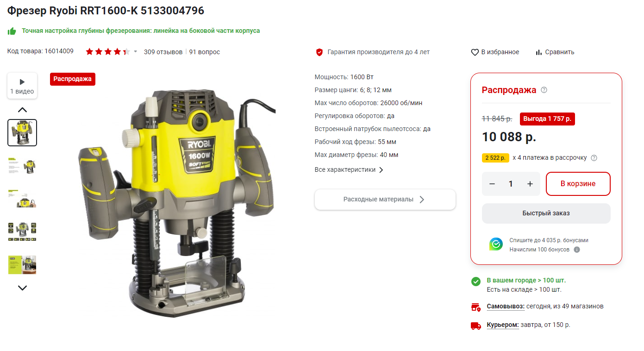Viewport: 644px width, 351px height.
Task: Show previous thumbnails with up chevron
Action: 22,110
